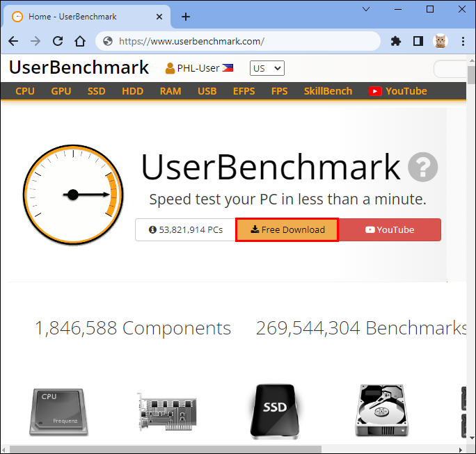Viewport: 476px width, 454px height.
Task: Open the GPU menu item
Action: pyautogui.click(x=61, y=91)
